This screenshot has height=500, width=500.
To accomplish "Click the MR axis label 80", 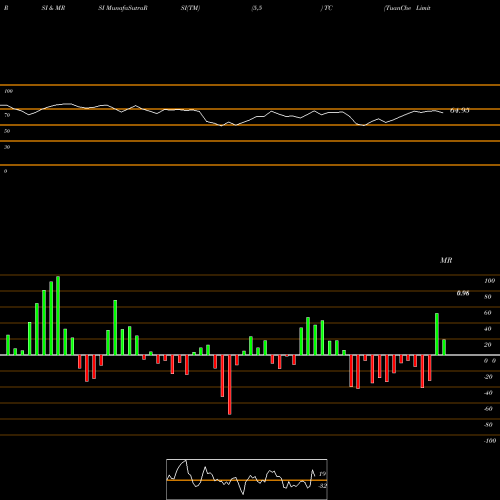I will coord(488,297).
